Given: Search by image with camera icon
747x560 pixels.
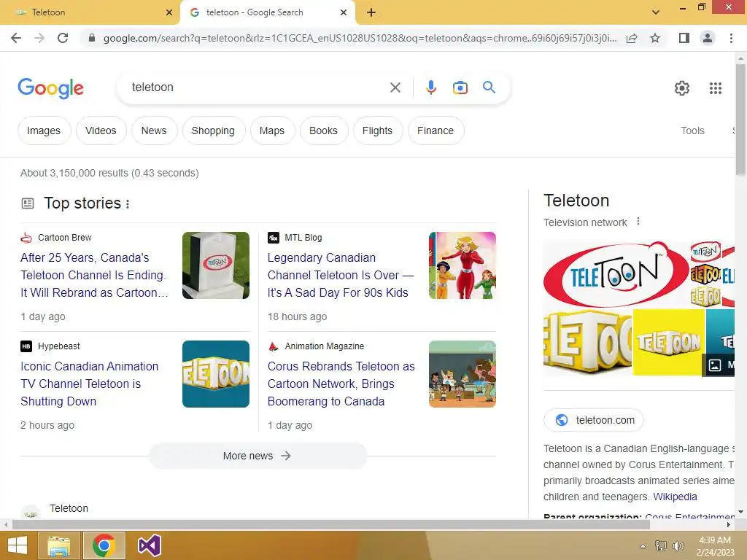Looking at the screenshot, I should (460, 87).
